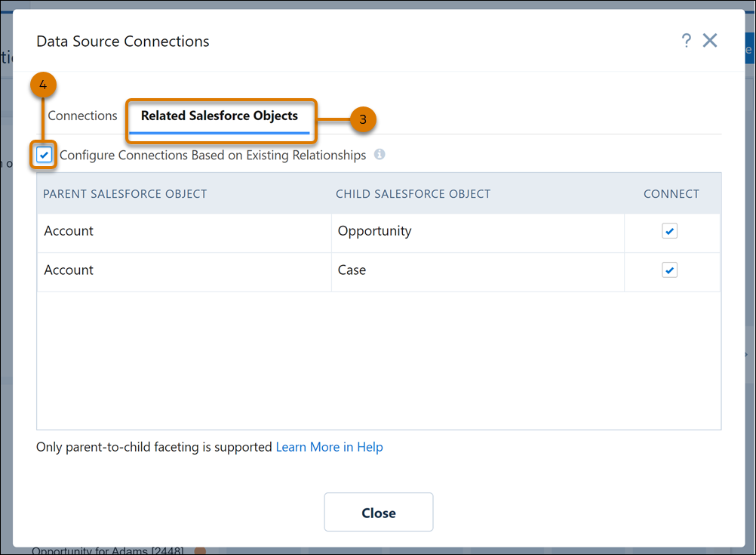The image size is (756, 555).
Task: Click the Connect column header
Action: [671, 194]
